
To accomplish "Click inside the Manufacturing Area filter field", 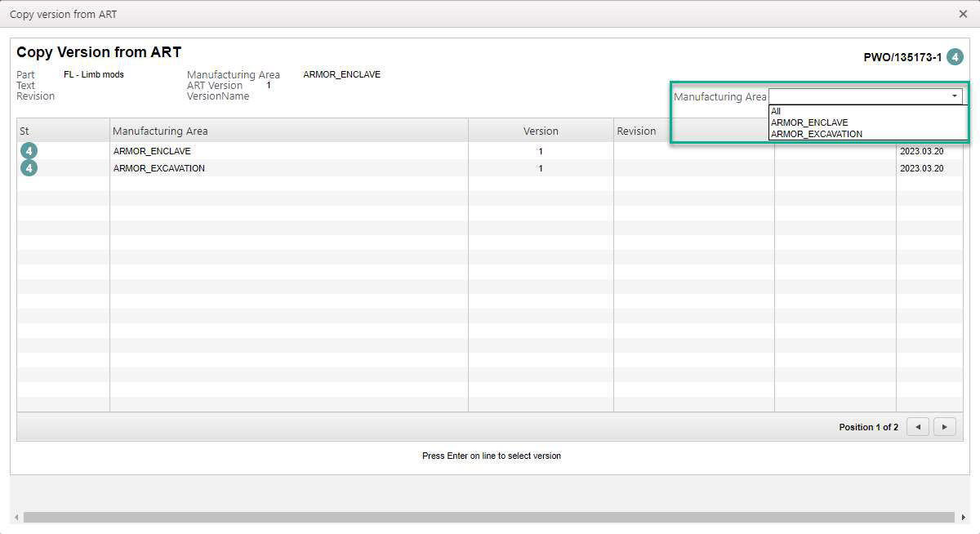I will pyautogui.click(x=857, y=96).
